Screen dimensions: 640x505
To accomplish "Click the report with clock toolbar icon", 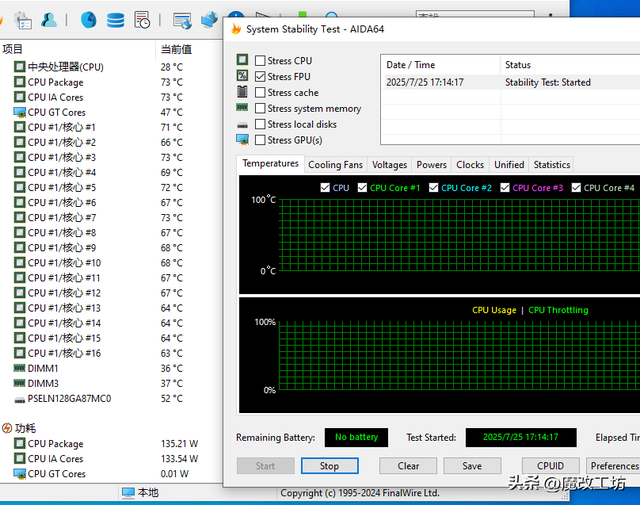I will [142, 20].
